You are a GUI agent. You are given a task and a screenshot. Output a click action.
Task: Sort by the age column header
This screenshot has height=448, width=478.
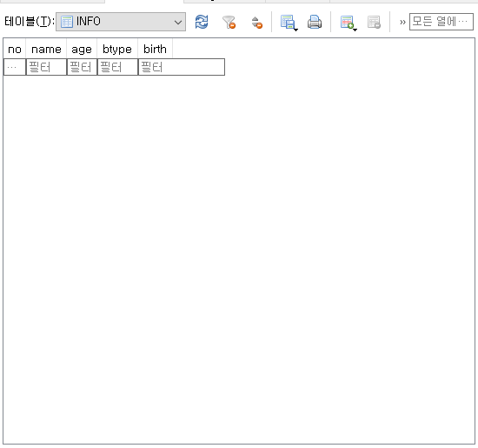tap(82, 49)
